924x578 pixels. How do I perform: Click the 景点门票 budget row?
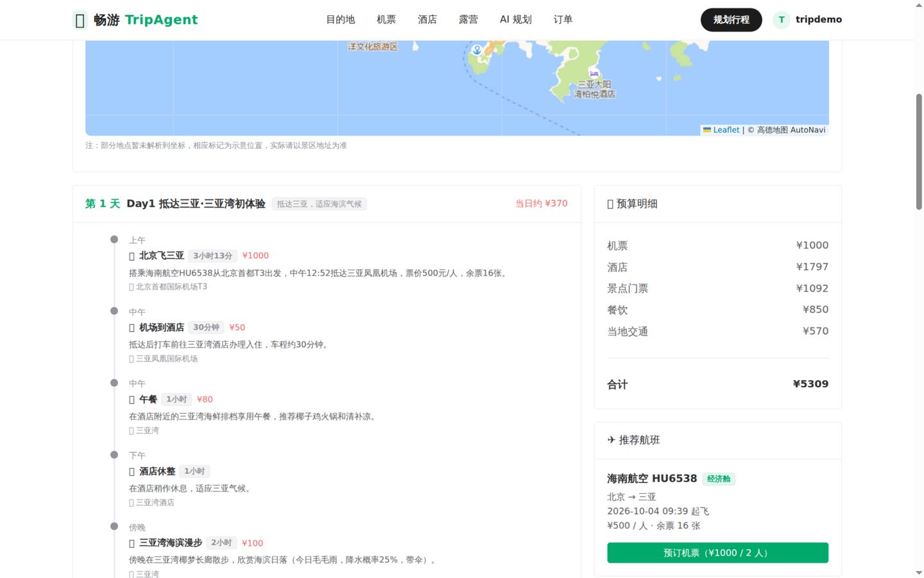pyautogui.click(x=717, y=288)
